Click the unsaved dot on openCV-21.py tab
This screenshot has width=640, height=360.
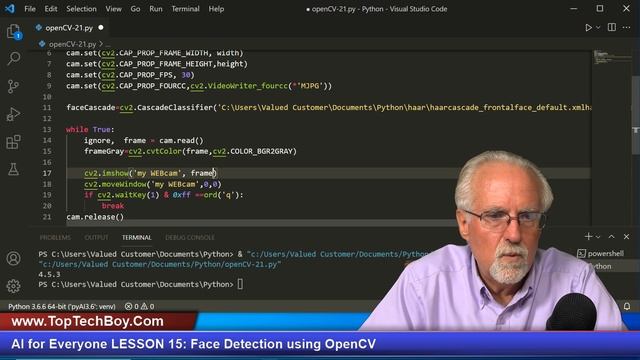101,28
